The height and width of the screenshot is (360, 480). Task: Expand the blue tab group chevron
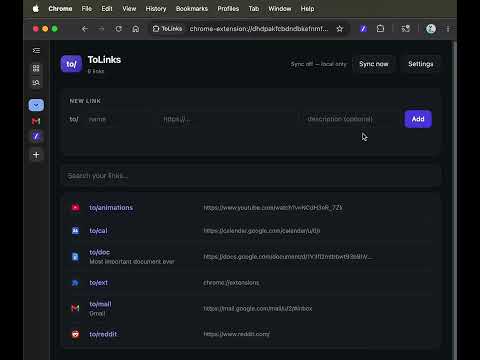coord(36,105)
